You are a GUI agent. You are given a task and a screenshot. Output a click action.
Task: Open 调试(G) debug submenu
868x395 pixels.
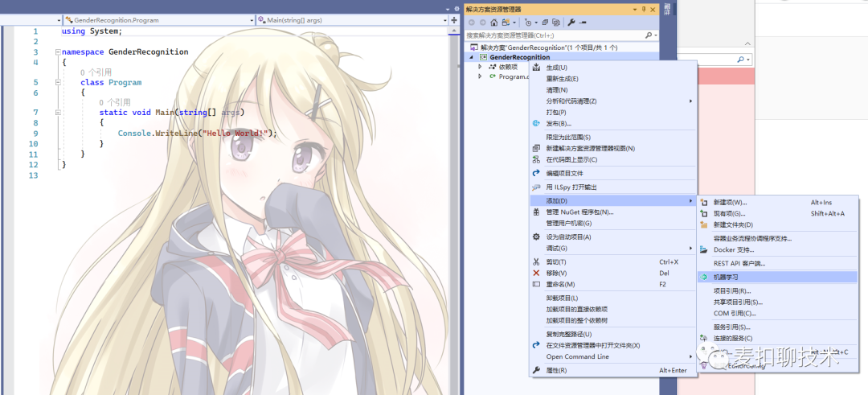click(612, 249)
